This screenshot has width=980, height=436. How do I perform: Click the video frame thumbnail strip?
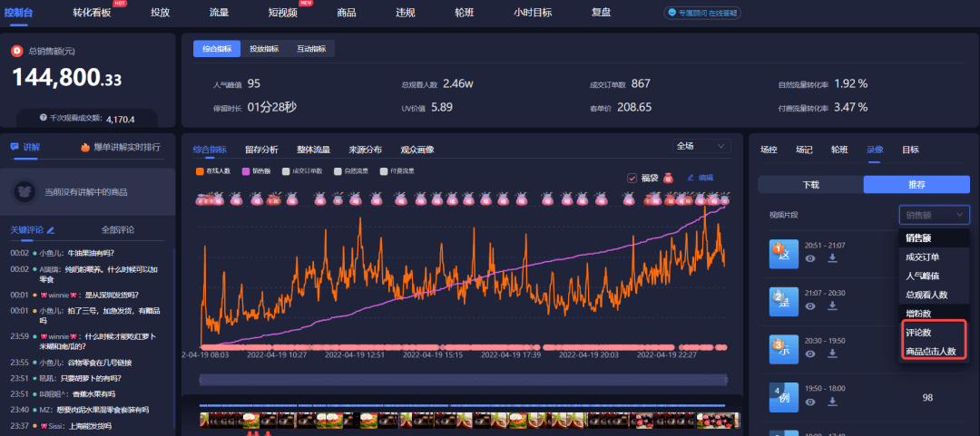tap(469, 419)
